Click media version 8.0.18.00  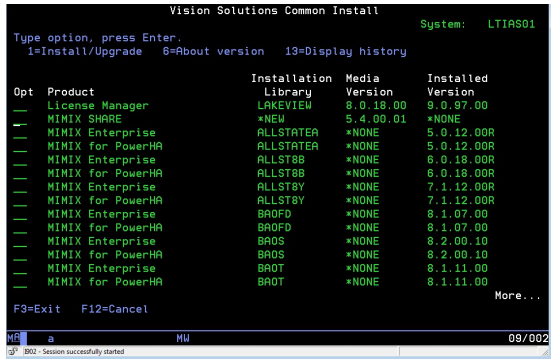(376, 105)
